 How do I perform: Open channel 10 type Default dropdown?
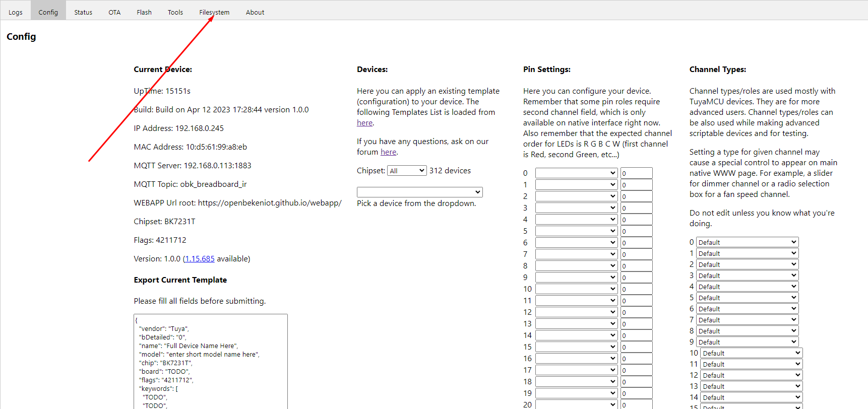(x=752, y=353)
